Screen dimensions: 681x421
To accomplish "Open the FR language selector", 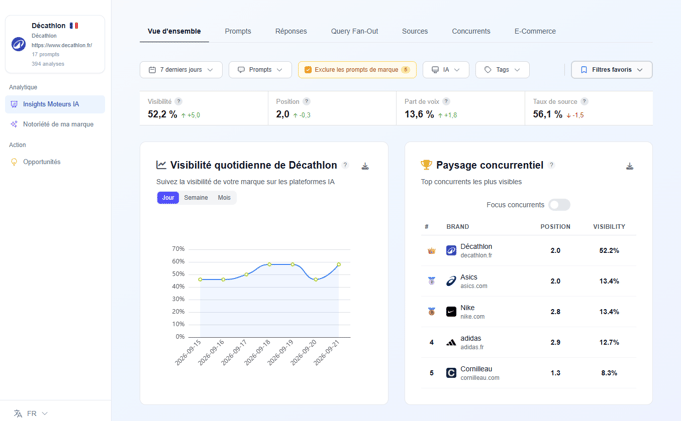I will 30,414.
